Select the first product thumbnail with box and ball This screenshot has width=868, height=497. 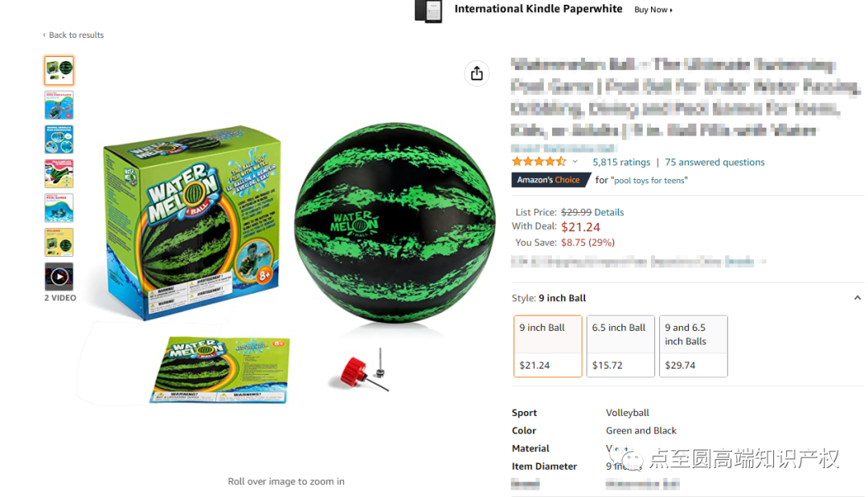tap(59, 70)
